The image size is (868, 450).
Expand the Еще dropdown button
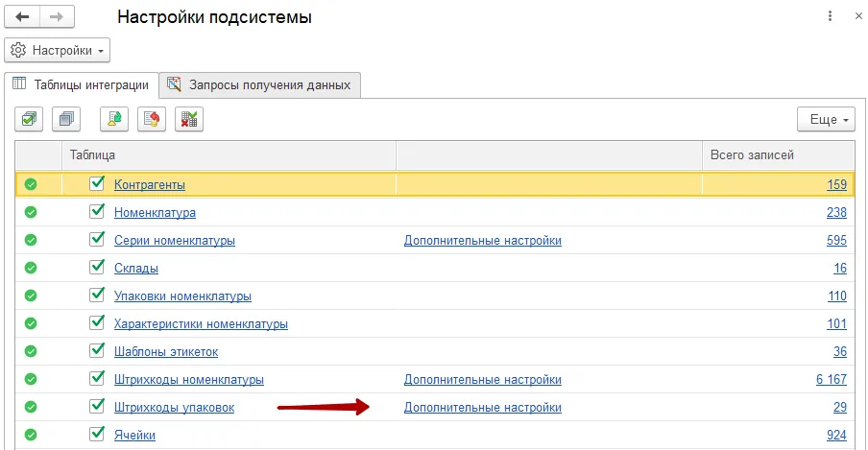coord(825,120)
